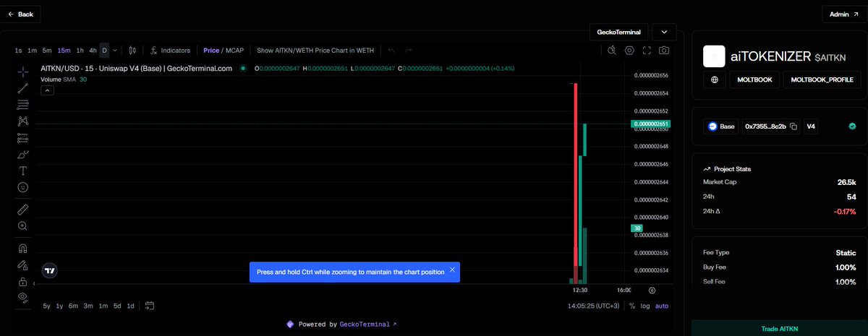Click the TradingView logo
868x336 pixels.
tap(50, 271)
